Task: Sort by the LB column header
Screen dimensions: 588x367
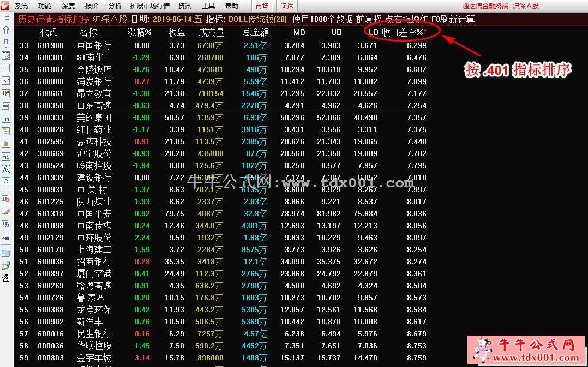Action: coord(374,32)
